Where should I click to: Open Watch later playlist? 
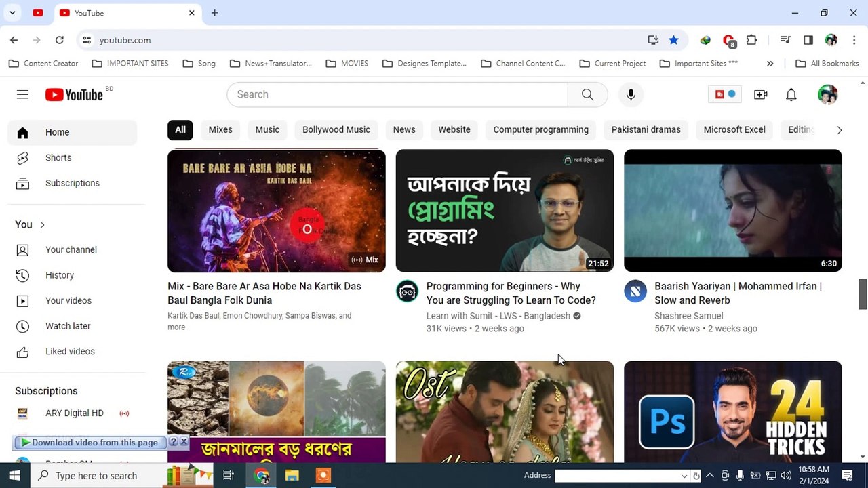73,326
